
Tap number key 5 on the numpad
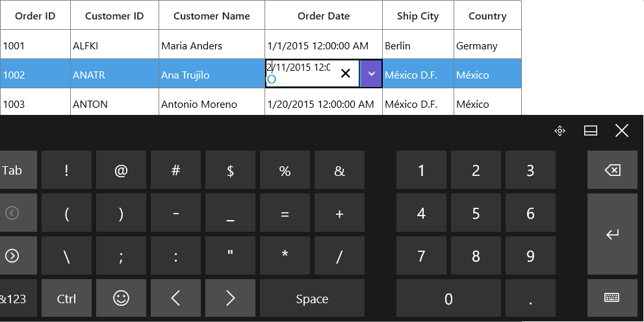click(x=476, y=213)
